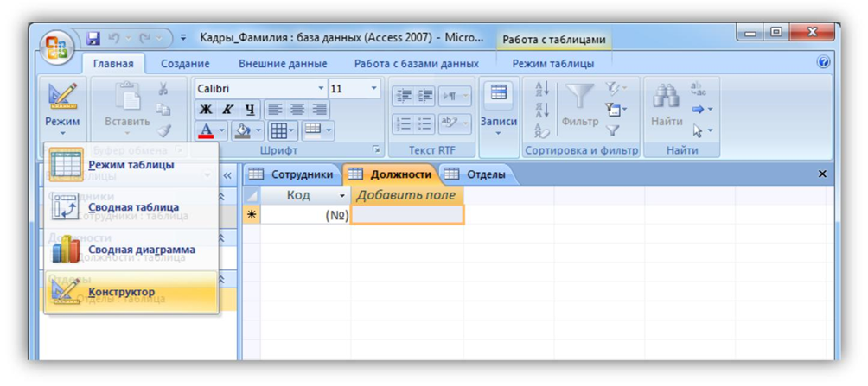
Task: Open the Access help question mark icon
Action: click(x=822, y=62)
